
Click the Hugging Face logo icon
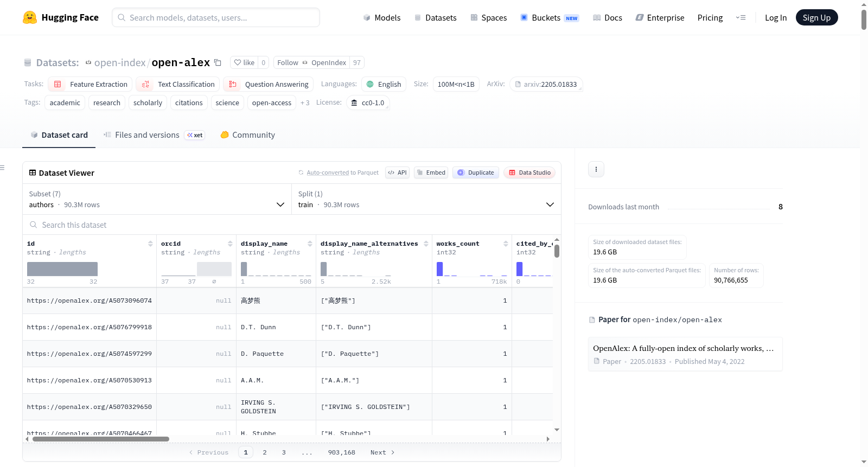(30, 17)
